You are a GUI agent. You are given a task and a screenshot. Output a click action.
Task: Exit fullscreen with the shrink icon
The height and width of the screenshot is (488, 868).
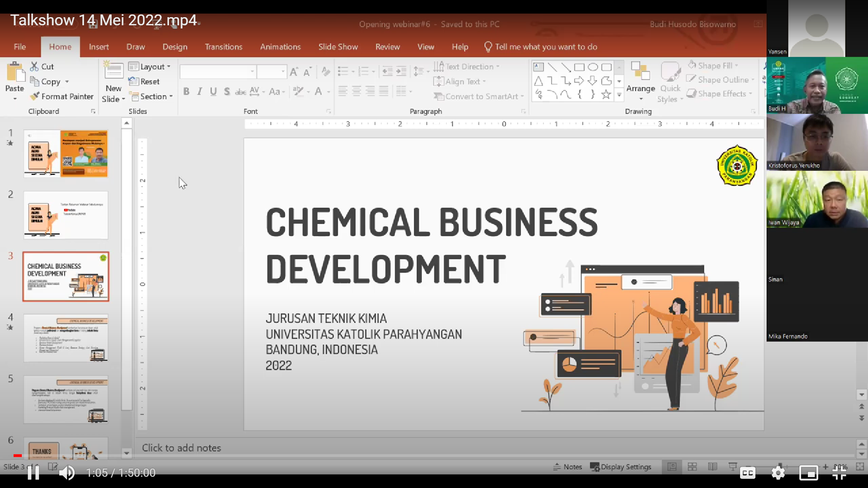pyautogui.click(x=839, y=473)
